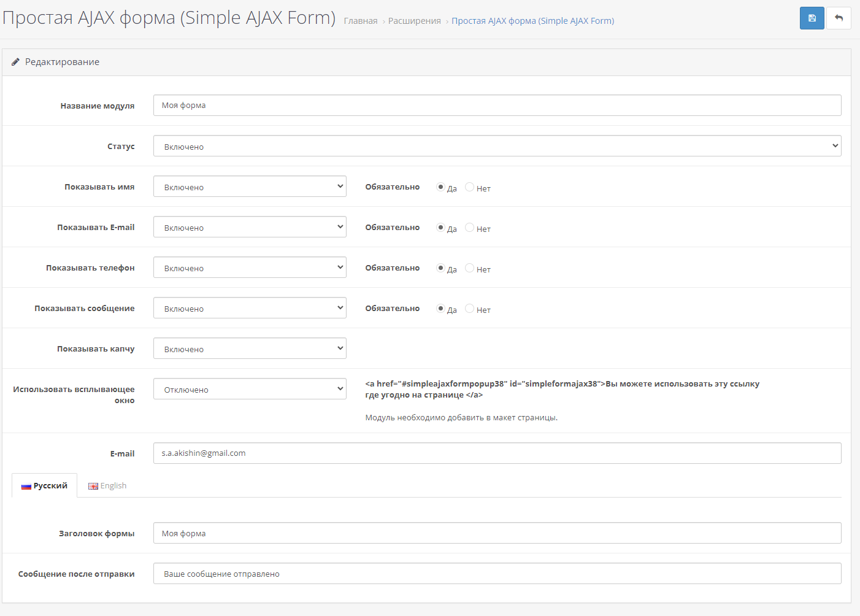Switch to the English language tab
Image resolution: width=860 pixels, height=616 pixels.
click(x=107, y=485)
